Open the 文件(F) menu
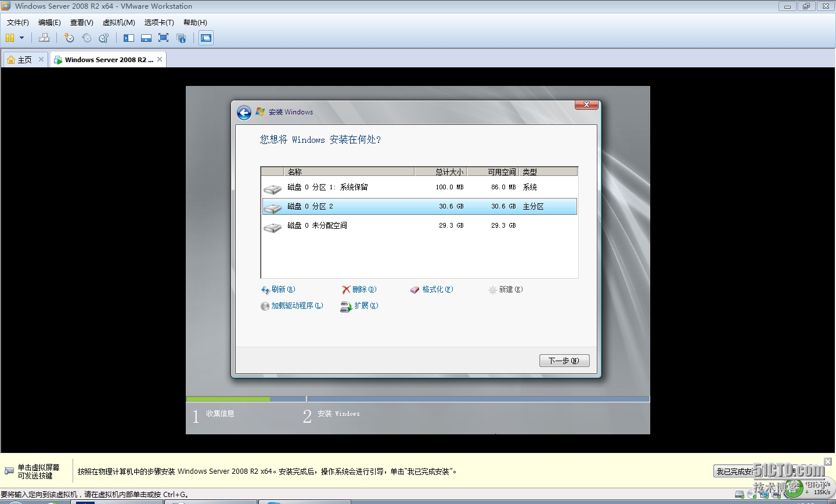Viewport: 836px width, 504px height. 18,23
